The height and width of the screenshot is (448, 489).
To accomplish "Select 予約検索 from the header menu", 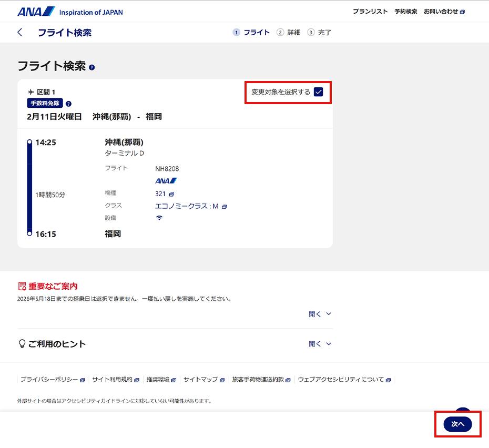I will coord(405,11).
